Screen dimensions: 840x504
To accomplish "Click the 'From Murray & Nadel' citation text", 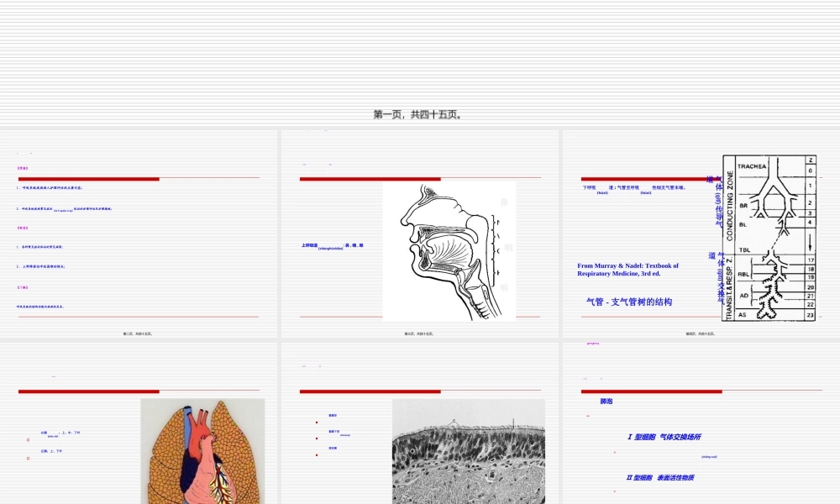I will (x=628, y=270).
